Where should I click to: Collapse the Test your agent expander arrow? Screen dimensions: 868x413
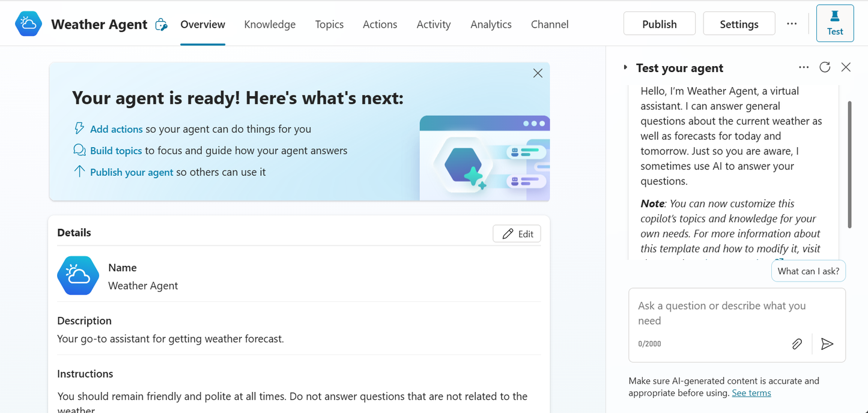click(625, 68)
